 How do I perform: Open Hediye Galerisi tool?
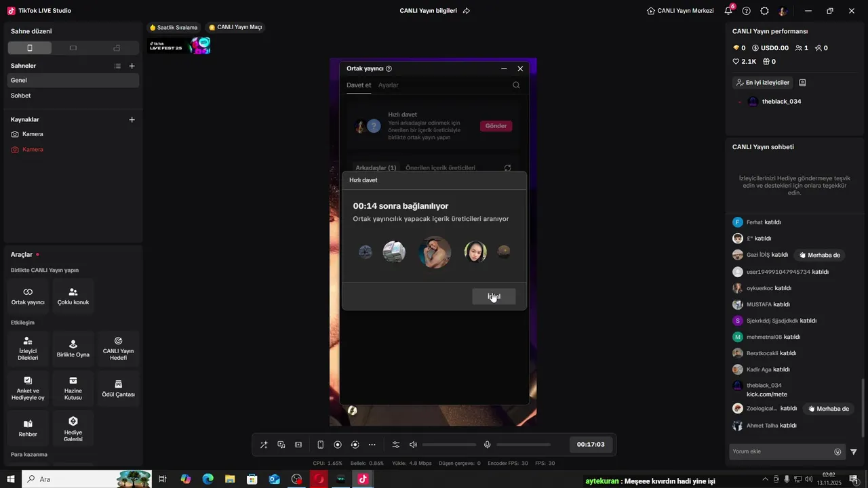tap(73, 428)
